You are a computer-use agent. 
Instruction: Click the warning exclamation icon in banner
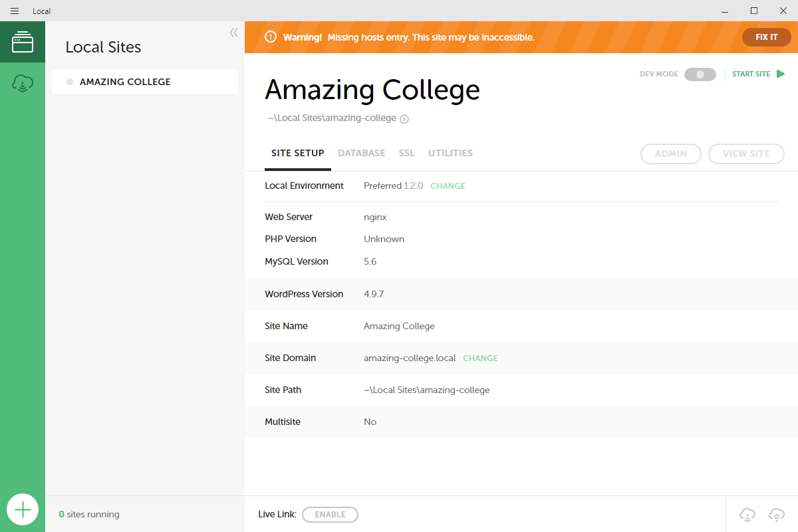(x=271, y=37)
